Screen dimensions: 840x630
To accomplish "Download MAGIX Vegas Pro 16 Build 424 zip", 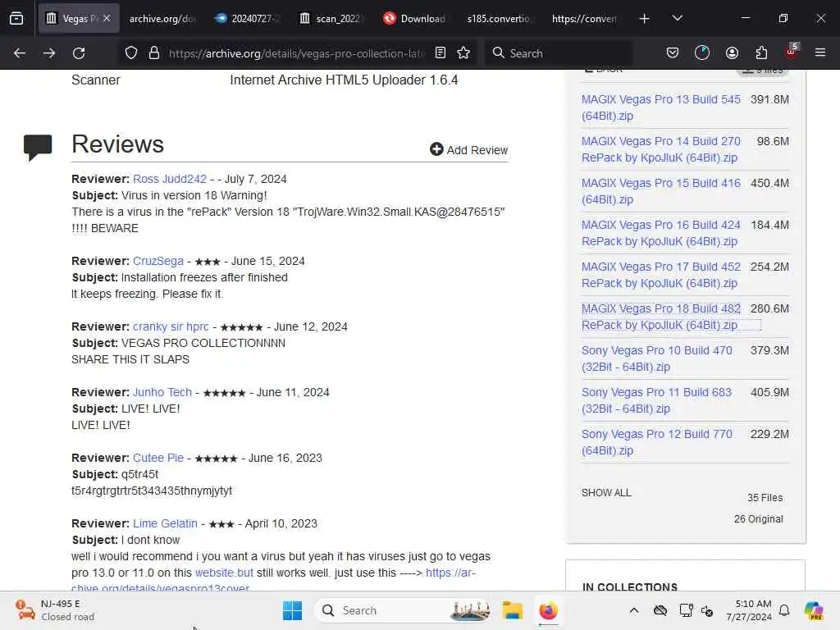I will 660,233.
